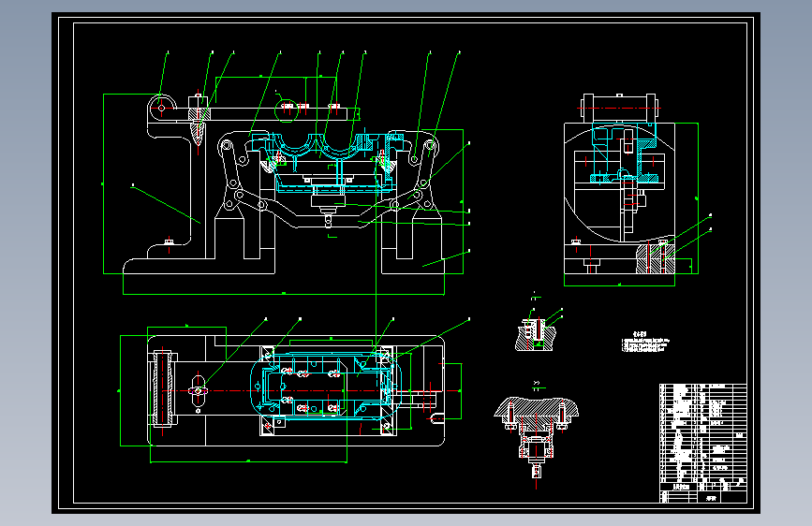812x526 pixels.
Task: Select the small upper hatched section detail
Action: 536,335
